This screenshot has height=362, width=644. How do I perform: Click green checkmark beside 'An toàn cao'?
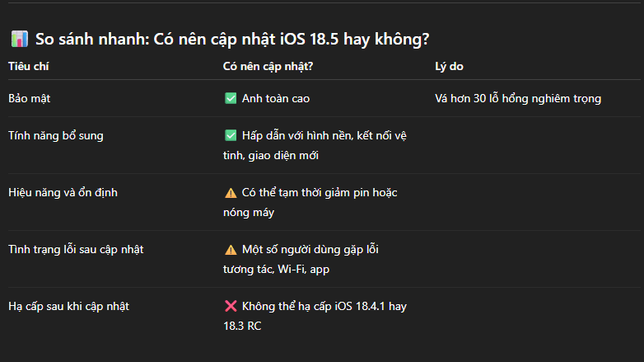click(231, 99)
